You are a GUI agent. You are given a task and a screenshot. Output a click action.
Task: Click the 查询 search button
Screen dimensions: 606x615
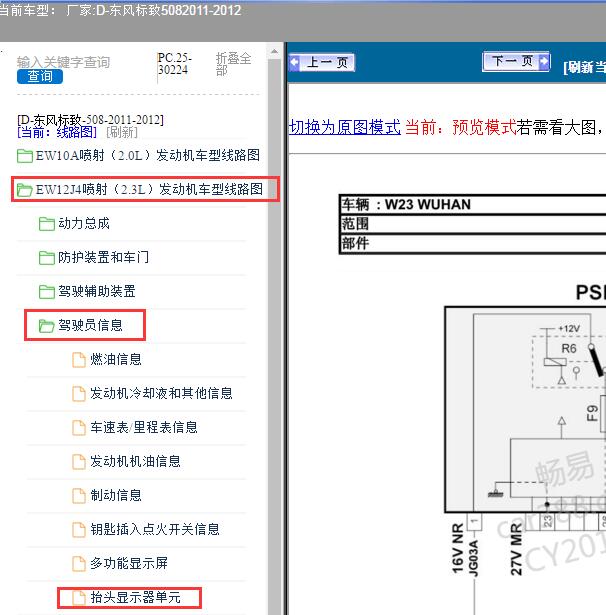click(40, 76)
